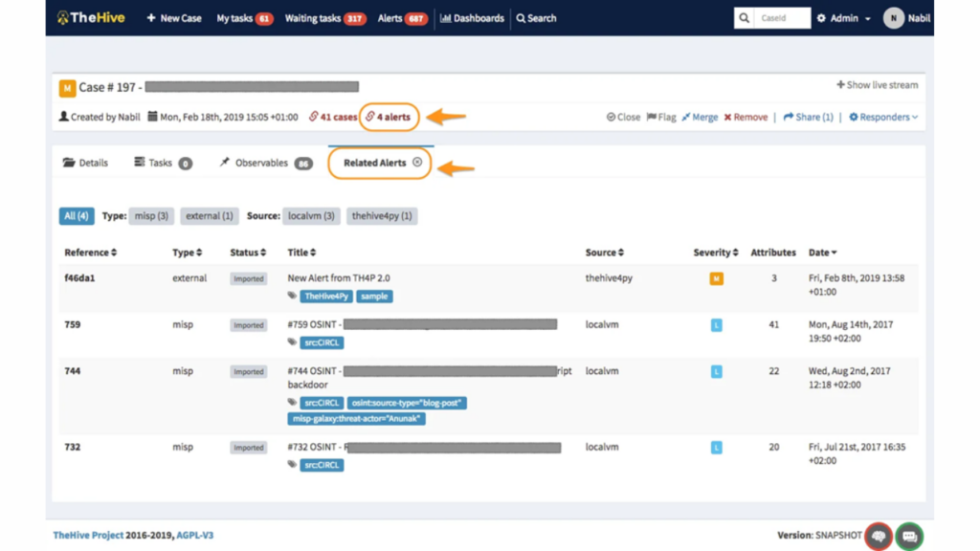This screenshot has width=980, height=551.
Task: Click the M severity badge of alert f46da1
Action: (x=716, y=278)
